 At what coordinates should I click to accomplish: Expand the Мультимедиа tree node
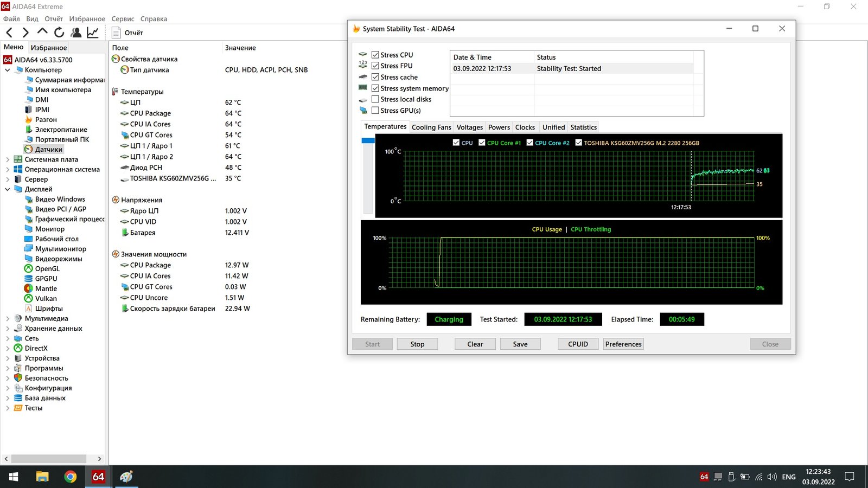pos(8,319)
